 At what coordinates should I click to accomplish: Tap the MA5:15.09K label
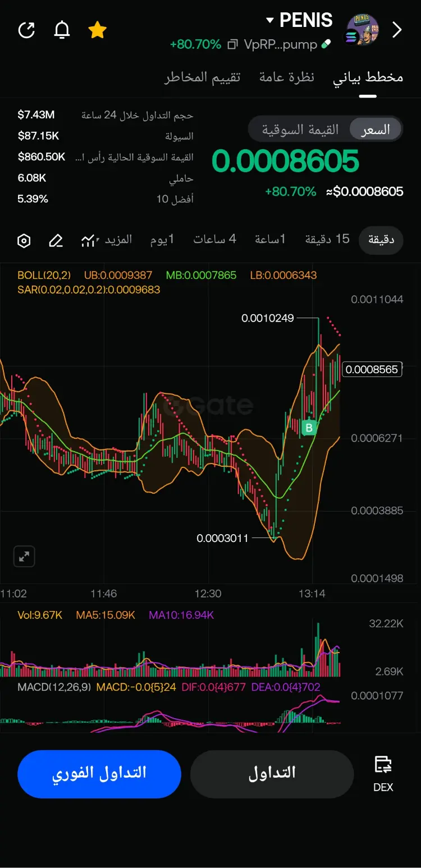(106, 616)
